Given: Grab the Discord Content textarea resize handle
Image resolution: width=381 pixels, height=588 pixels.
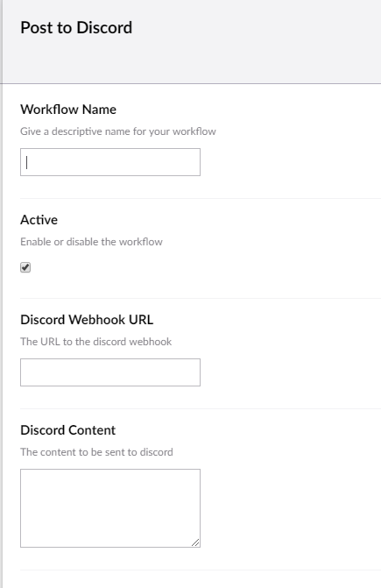Looking at the screenshot, I should (195, 542).
